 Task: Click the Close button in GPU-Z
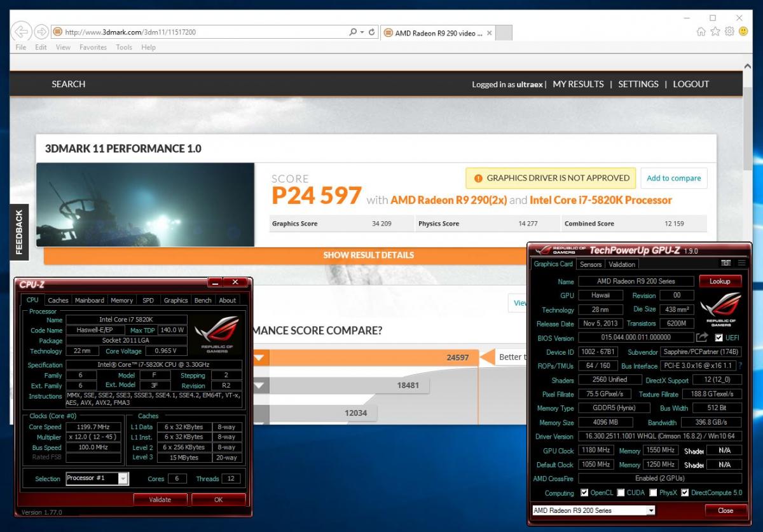coord(725,510)
